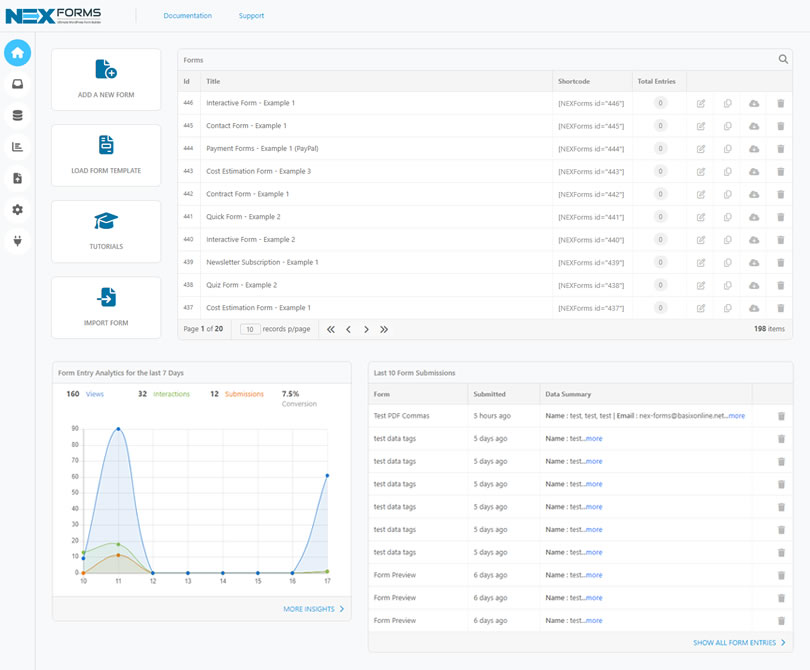This screenshot has width=810, height=670.
Task: Click the records per page field
Action: [250, 330]
